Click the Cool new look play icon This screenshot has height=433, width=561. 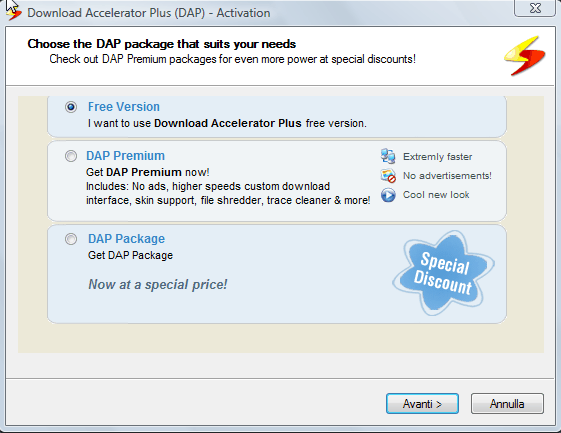pyautogui.click(x=388, y=195)
